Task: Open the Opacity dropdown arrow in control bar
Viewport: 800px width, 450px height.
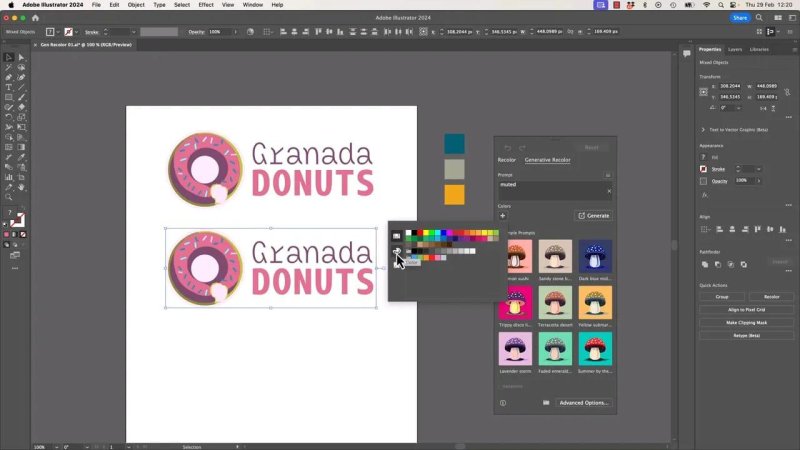Action: click(x=235, y=32)
